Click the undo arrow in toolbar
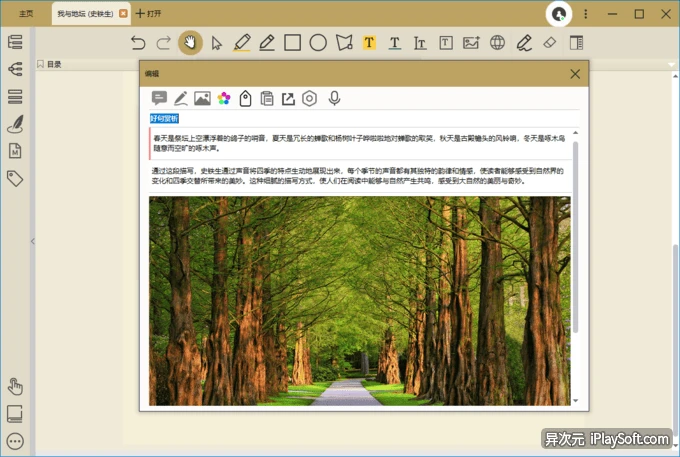The height and width of the screenshot is (457, 680). click(x=138, y=43)
